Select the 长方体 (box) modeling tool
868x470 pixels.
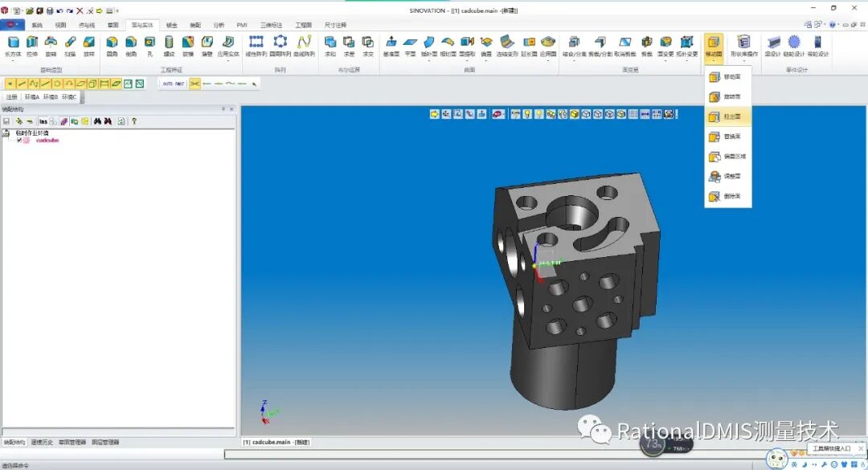(12, 46)
